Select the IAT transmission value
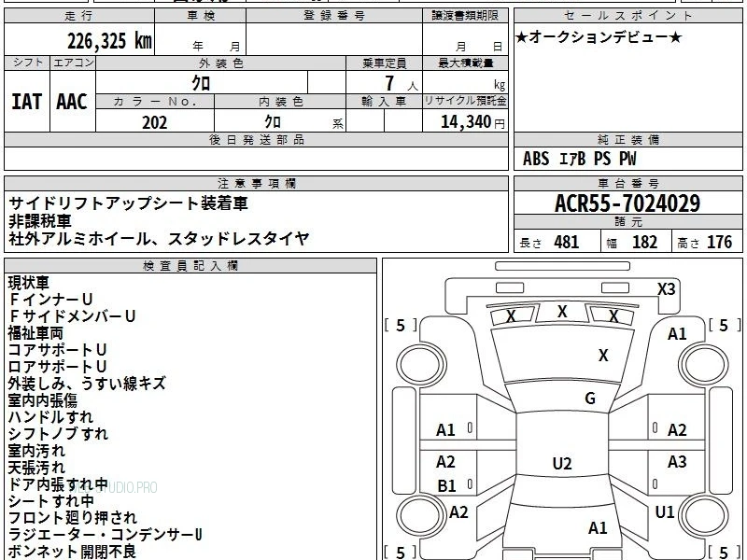The image size is (747, 560). (27, 102)
